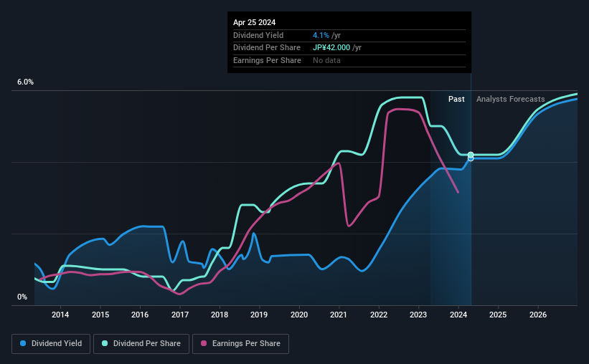589x364 pixels.
Task: Click the Past section label
Action: click(x=456, y=99)
